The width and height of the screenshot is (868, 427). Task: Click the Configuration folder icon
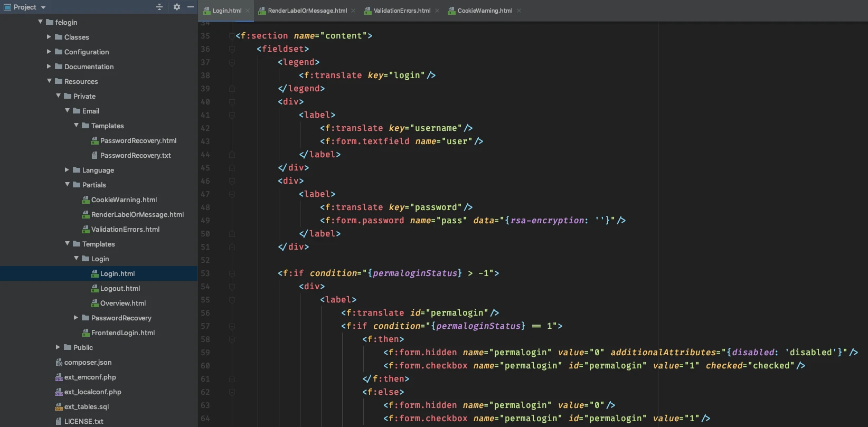point(59,52)
